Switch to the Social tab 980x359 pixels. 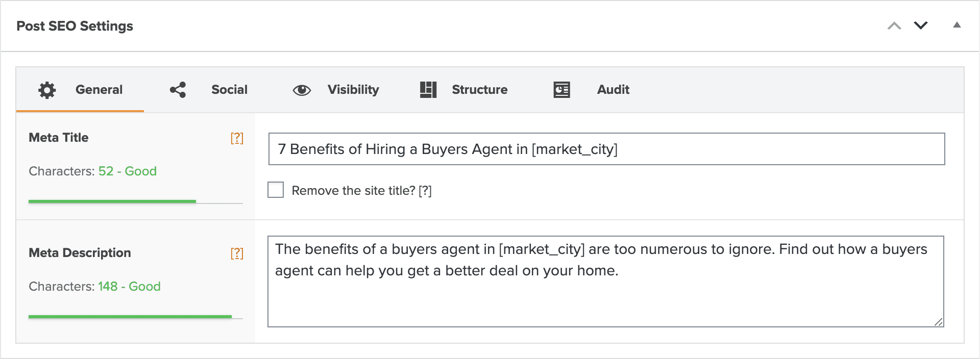click(x=229, y=90)
